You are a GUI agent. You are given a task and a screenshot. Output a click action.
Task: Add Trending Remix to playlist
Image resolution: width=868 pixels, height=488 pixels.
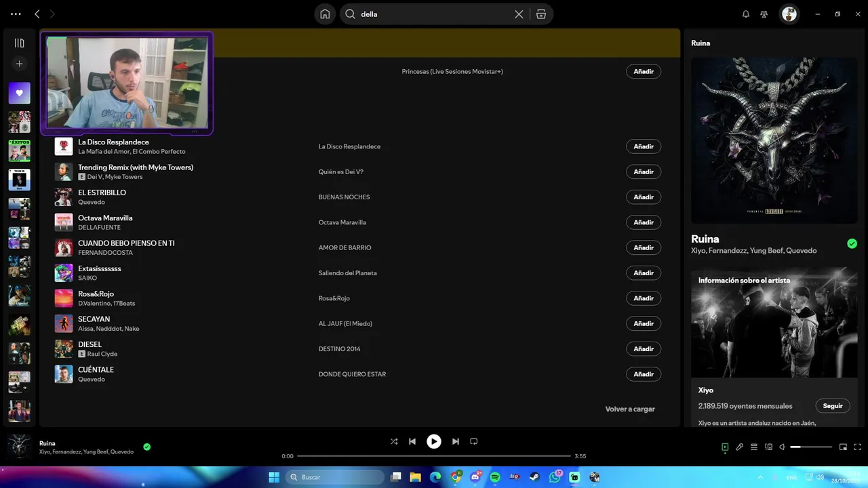tap(644, 171)
